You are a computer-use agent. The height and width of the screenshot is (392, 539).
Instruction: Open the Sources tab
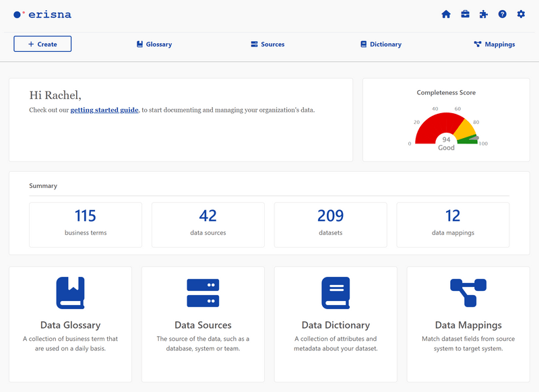[268, 44]
